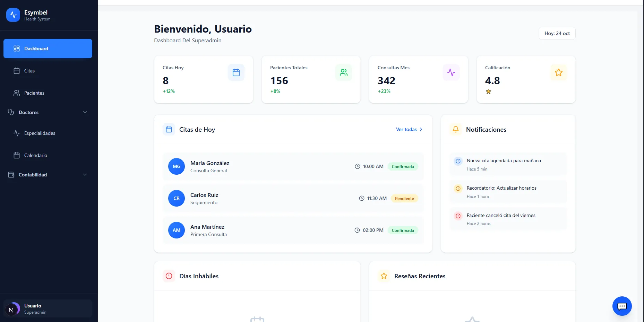The image size is (644, 322).
Task: Open María González's appointment row
Action: point(293,166)
